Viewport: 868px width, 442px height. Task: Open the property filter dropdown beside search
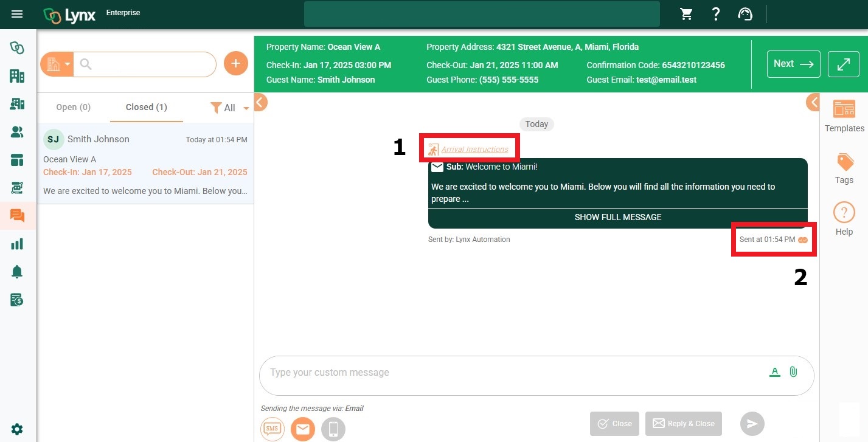point(57,64)
